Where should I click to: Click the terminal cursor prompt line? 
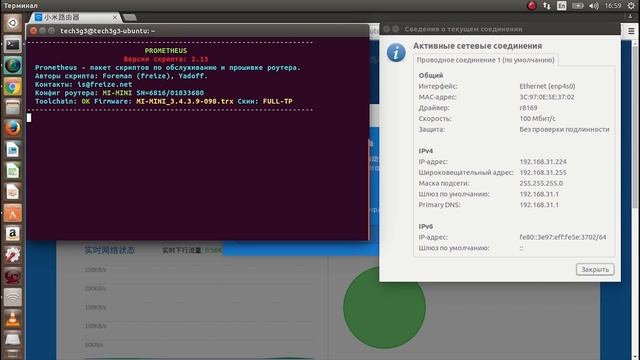point(29,118)
